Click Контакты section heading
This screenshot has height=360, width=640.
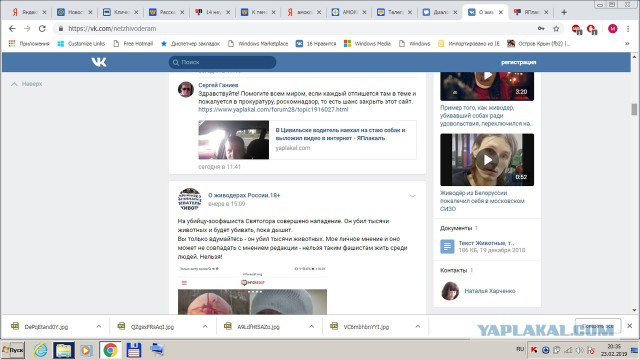pos(453,270)
